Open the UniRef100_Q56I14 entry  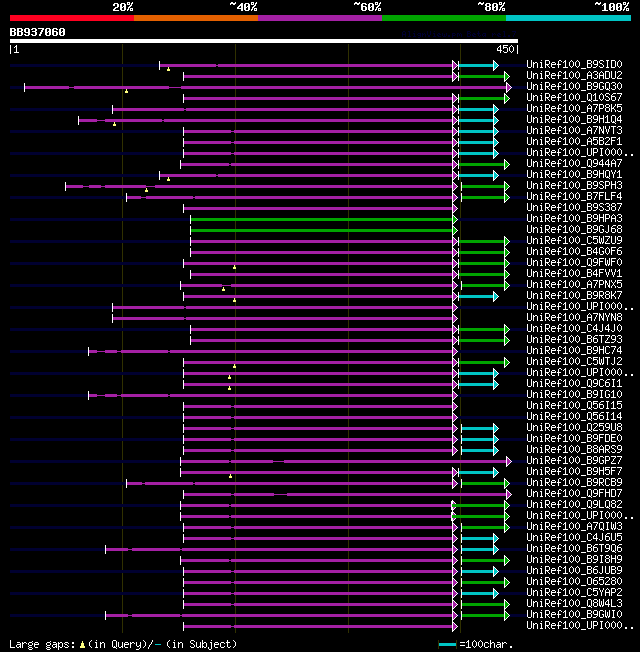click(574, 416)
